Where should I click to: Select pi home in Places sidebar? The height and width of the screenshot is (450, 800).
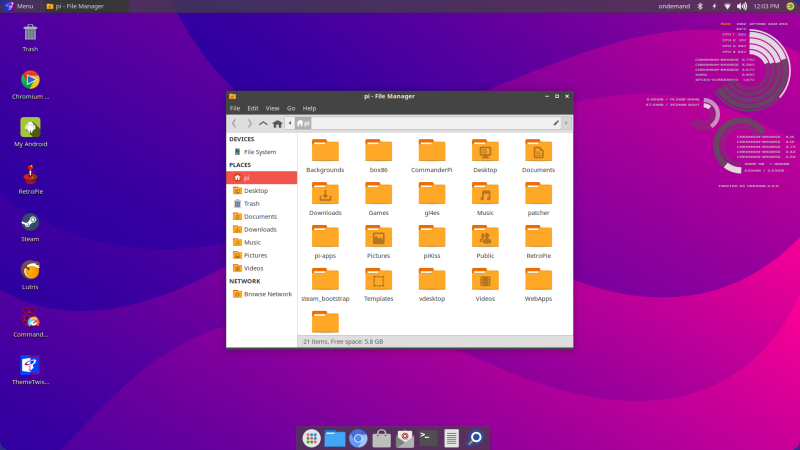[261, 178]
